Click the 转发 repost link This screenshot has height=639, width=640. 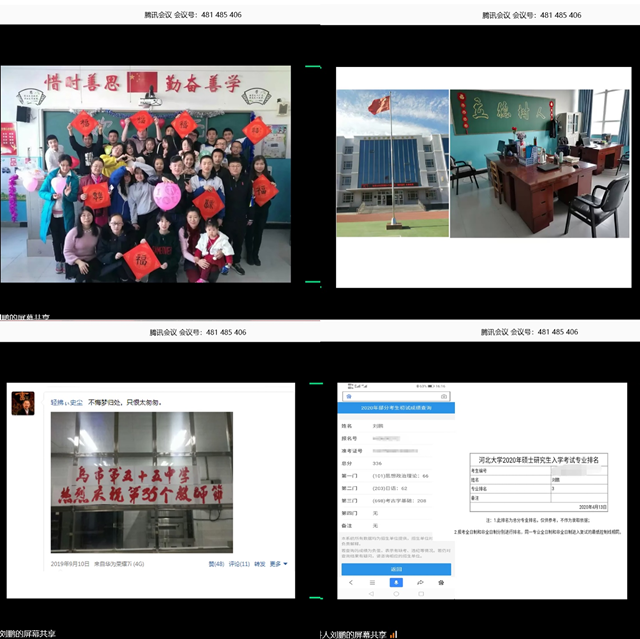pyautogui.click(x=260, y=564)
